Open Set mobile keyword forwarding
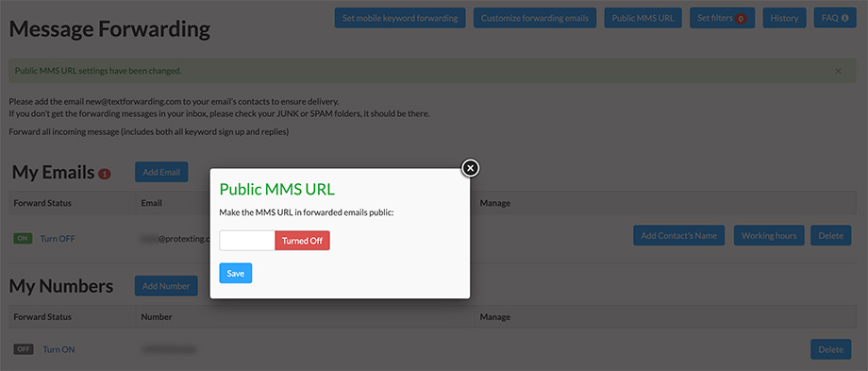This screenshot has height=371, width=868. point(400,18)
